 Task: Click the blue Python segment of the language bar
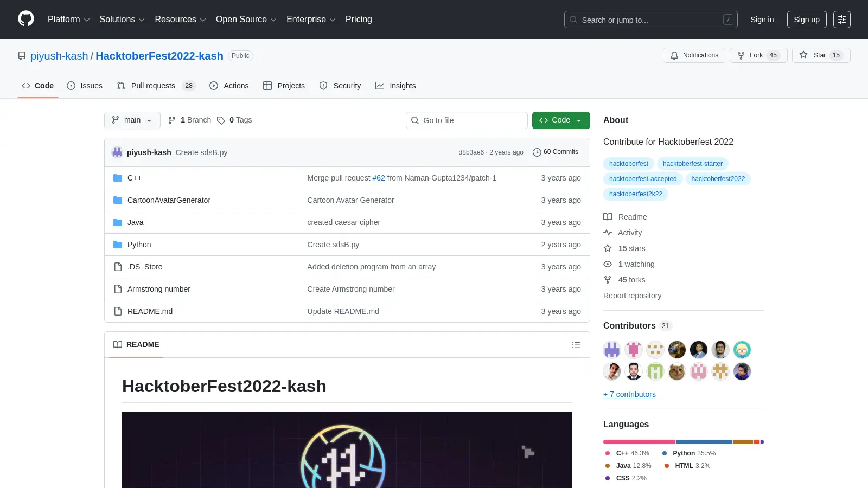pos(704,442)
